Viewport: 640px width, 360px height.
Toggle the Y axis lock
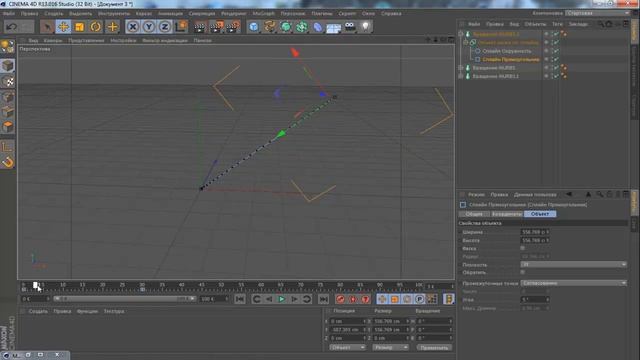[149, 27]
